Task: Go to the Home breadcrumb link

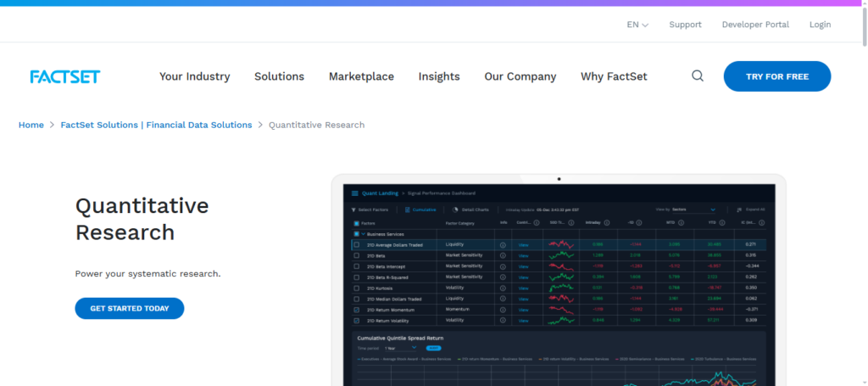Action: pos(31,126)
